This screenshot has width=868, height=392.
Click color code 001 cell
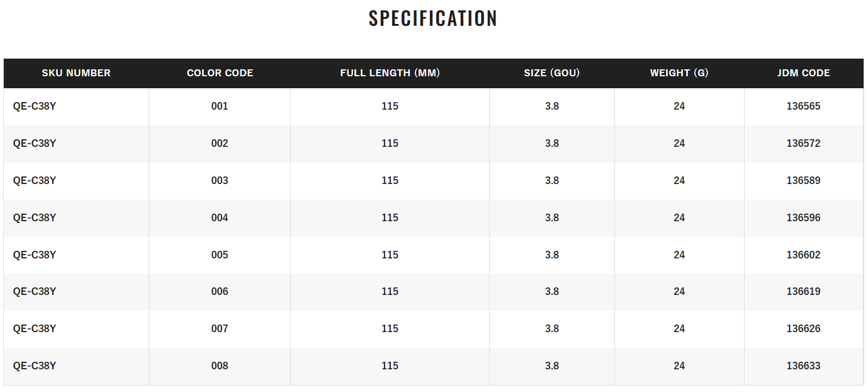[x=220, y=107]
